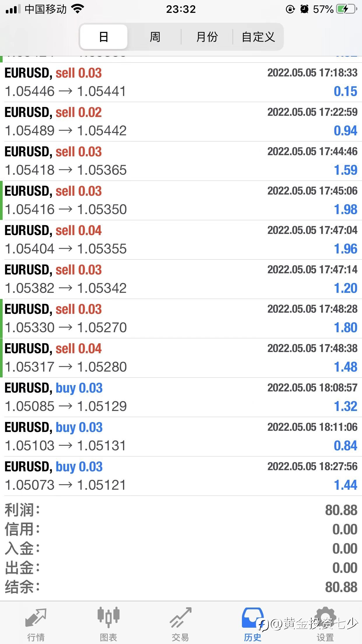The height and width of the screenshot is (644, 362).
Task: Tap the Wi-Fi status icon
Action: [78, 9]
